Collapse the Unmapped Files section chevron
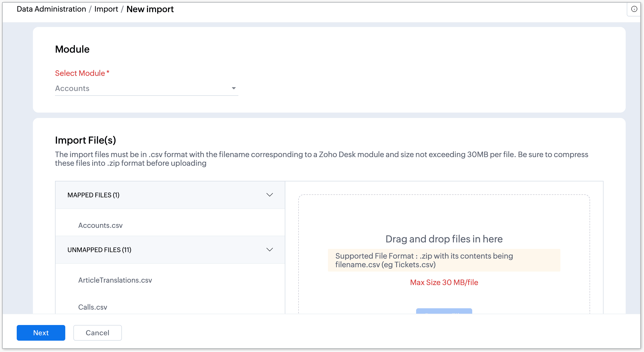The height and width of the screenshot is (352, 644). [x=269, y=250]
